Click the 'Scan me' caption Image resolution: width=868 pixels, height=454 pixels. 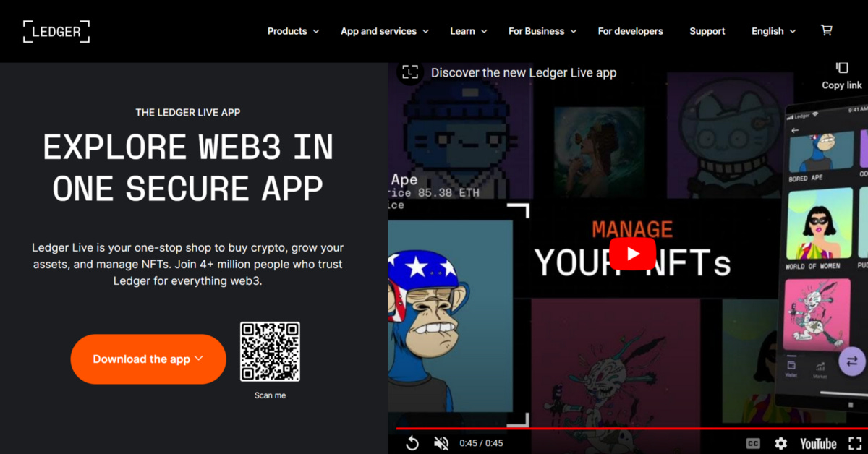point(270,395)
